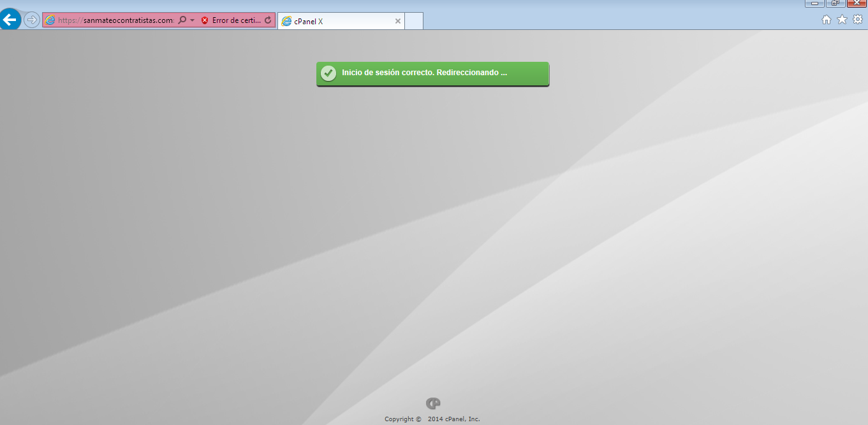
Task: Click the Error de certificado warning button
Action: [233, 20]
